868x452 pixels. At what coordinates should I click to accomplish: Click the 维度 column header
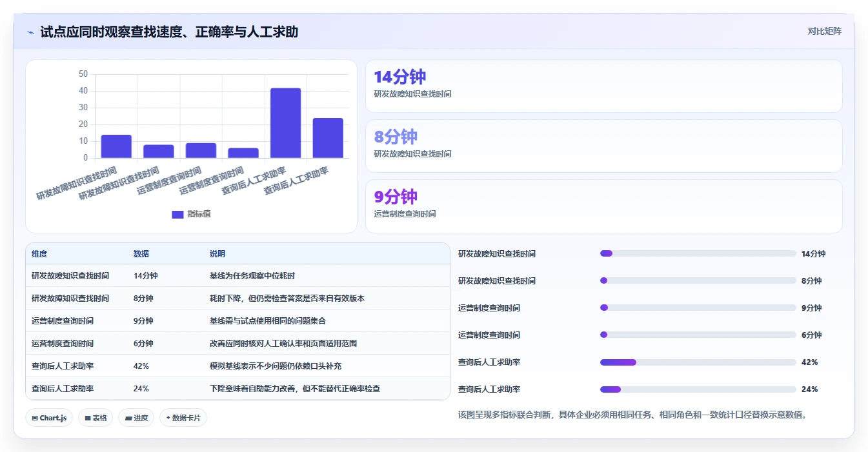(39, 254)
